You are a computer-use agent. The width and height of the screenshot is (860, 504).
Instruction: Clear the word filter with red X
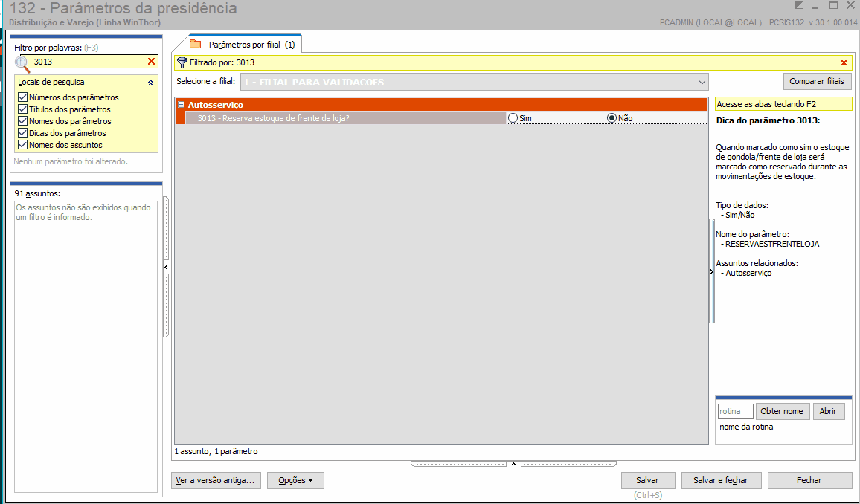[x=151, y=62]
